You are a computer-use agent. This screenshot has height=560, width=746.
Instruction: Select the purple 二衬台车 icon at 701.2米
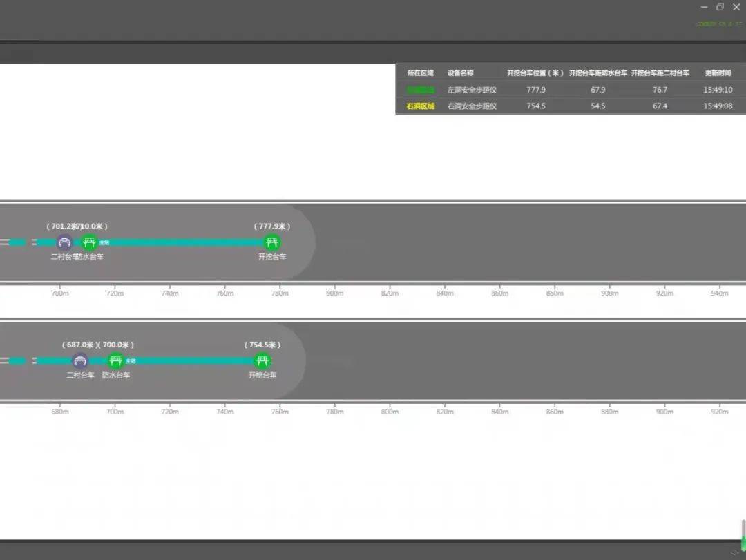point(64,242)
